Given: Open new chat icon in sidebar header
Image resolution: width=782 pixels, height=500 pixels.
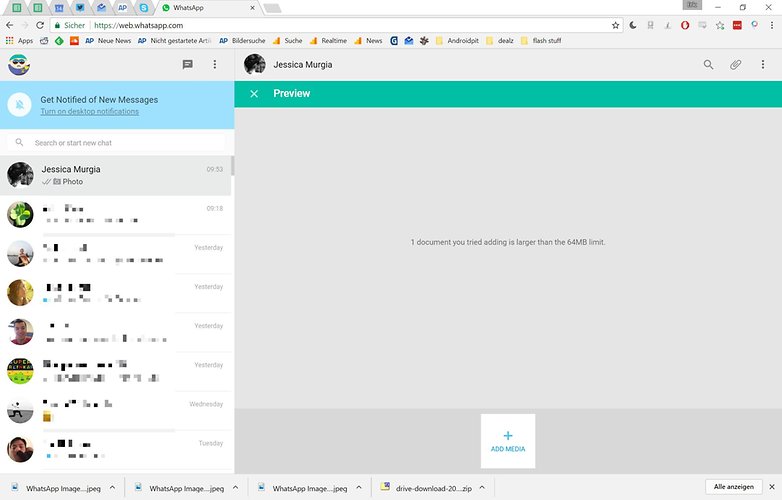Looking at the screenshot, I should 188,64.
